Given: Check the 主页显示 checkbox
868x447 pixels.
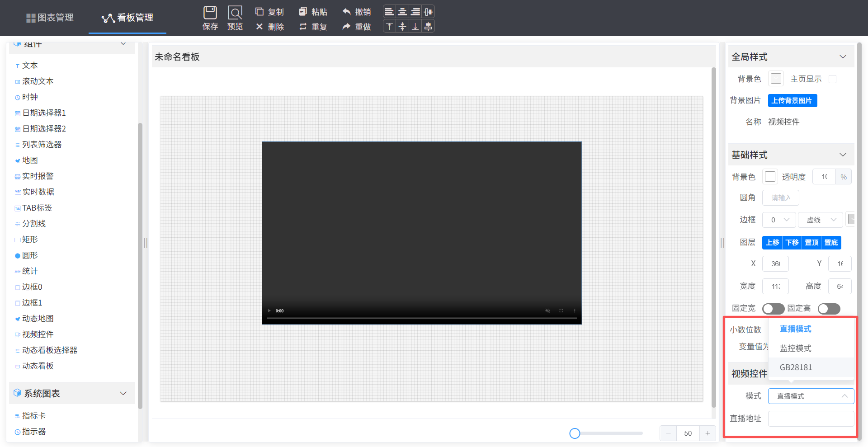Looking at the screenshot, I should click(832, 79).
